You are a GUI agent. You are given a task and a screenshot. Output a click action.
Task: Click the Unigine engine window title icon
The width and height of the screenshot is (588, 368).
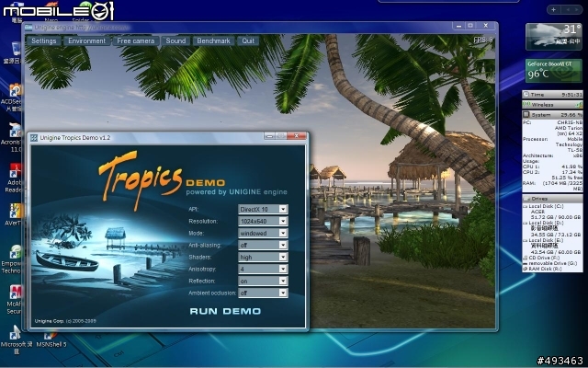click(x=28, y=28)
